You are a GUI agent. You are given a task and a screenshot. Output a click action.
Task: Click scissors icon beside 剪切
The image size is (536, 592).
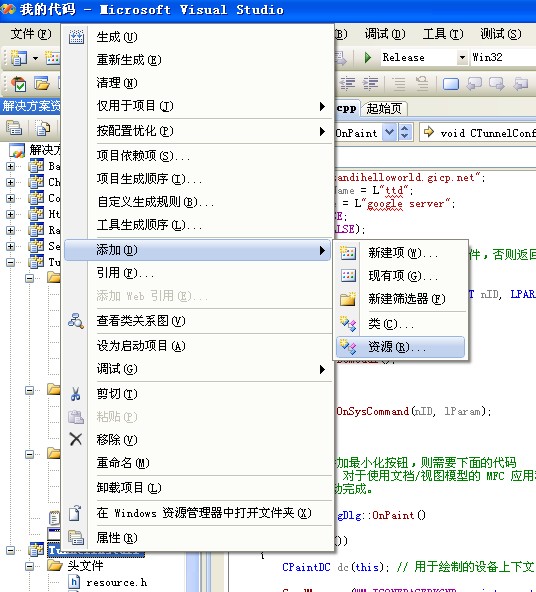point(75,394)
